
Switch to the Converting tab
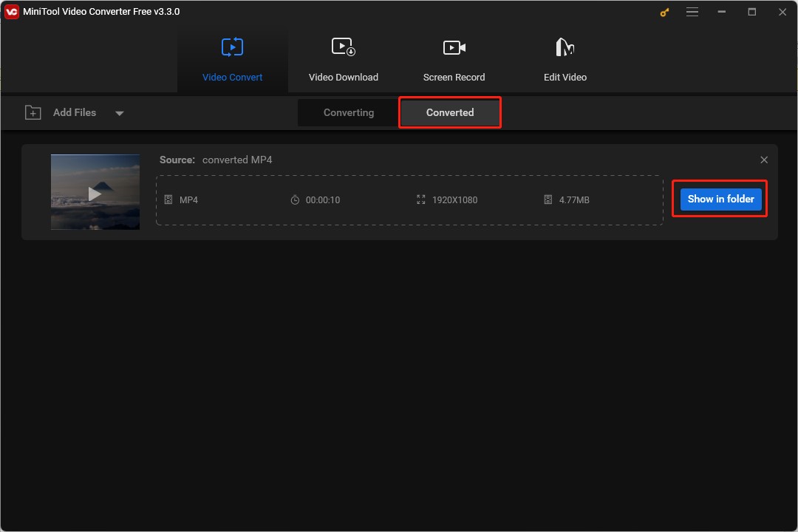tap(347, 112)
